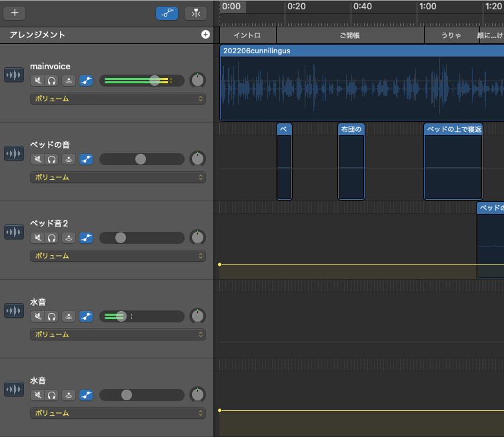Click the mainvoice track name

(50, 67)
